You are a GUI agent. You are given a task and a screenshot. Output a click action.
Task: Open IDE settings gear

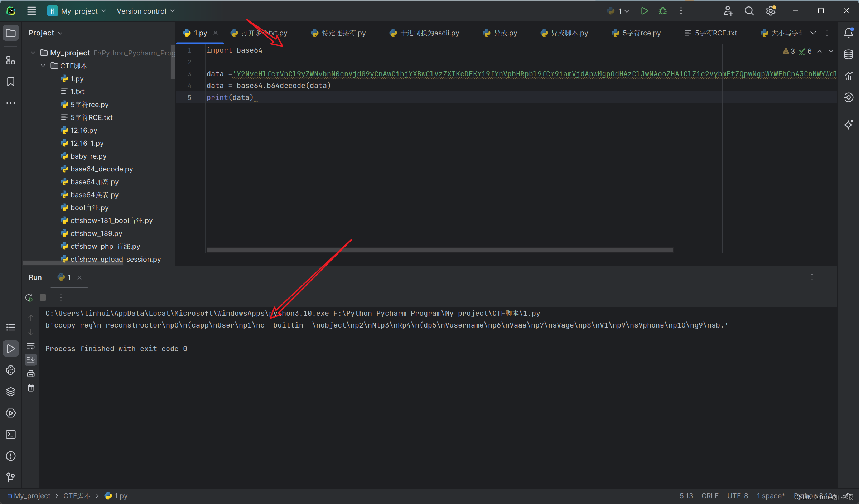771,11
